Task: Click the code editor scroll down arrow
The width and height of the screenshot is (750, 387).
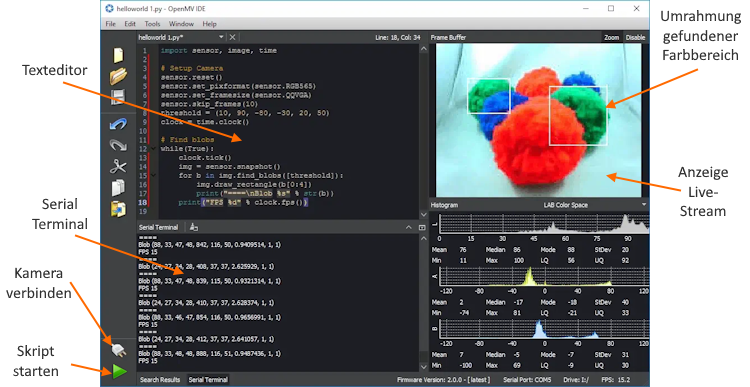Action: coord(423,214)
